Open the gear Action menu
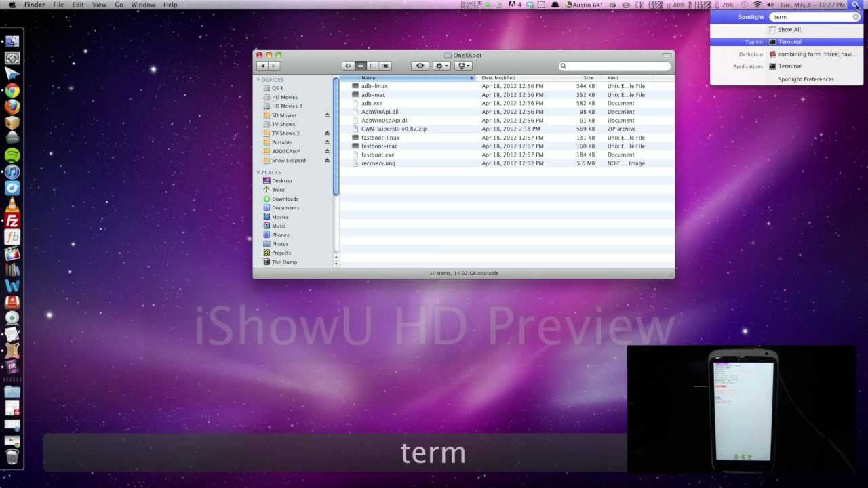Screen dimensions: 868x488 click(x=441, y=66)
